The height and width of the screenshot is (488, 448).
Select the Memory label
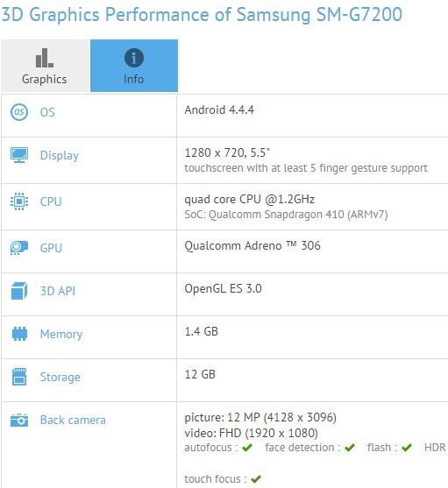61,335
